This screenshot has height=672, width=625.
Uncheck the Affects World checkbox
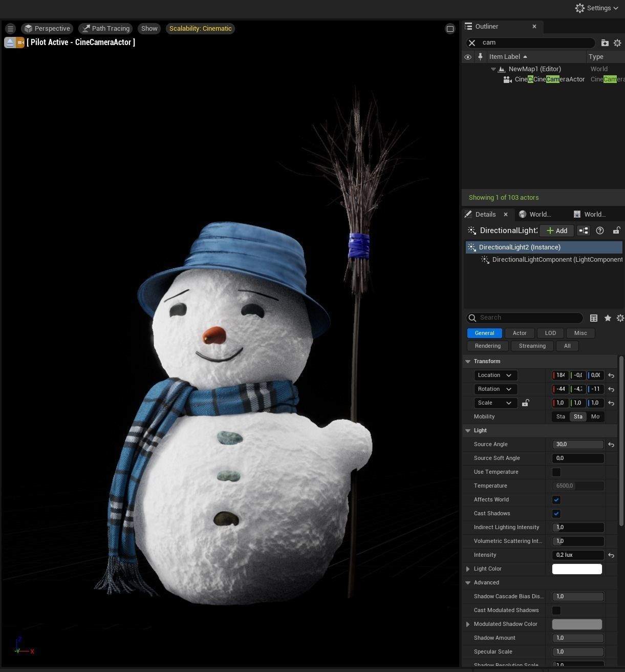pyautogui.click(x=556, y=500)
